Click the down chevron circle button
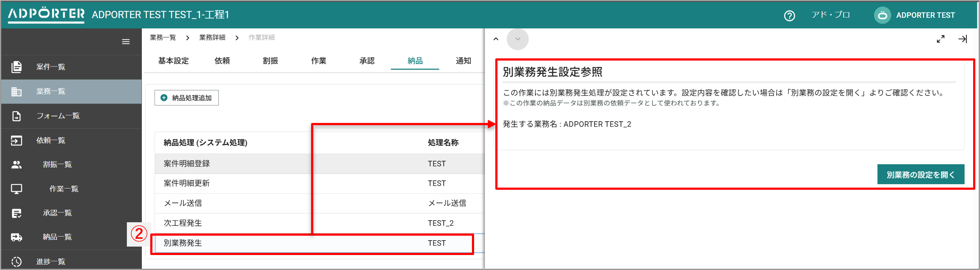This screenshot has height=270, width=980. tap(517, 39)
